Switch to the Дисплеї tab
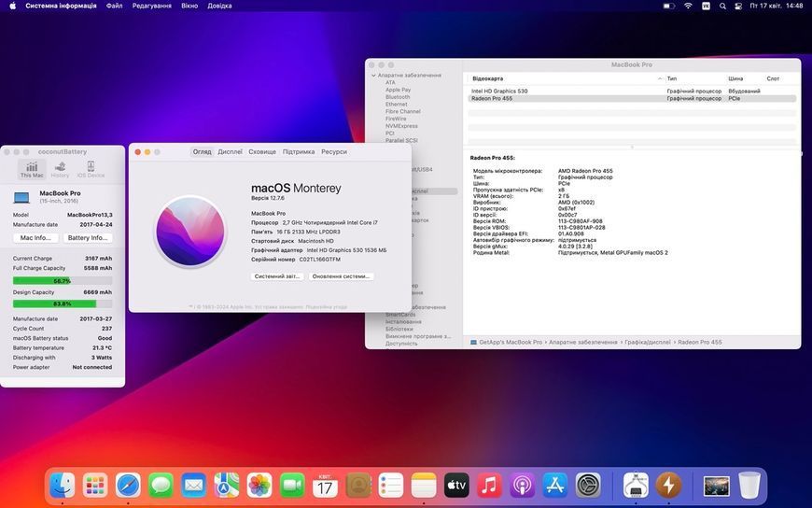This screenshot has height=508, width=812. (230, 152)
